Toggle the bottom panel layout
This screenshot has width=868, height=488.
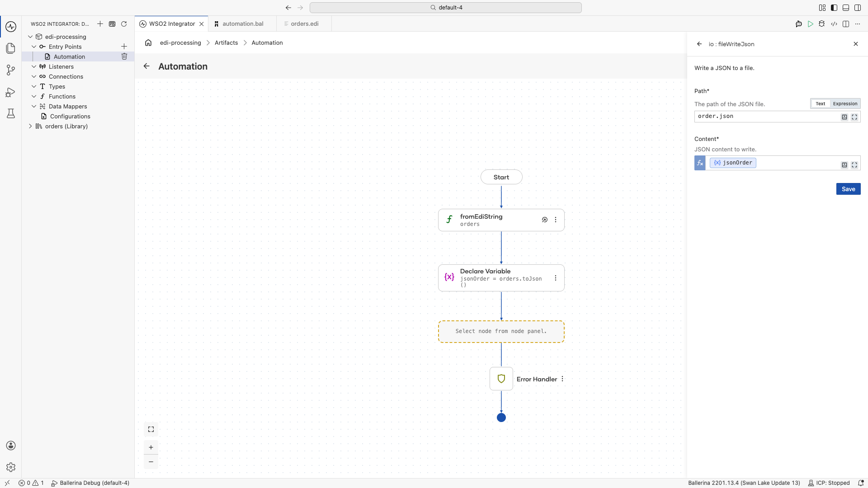pos(846,8)
